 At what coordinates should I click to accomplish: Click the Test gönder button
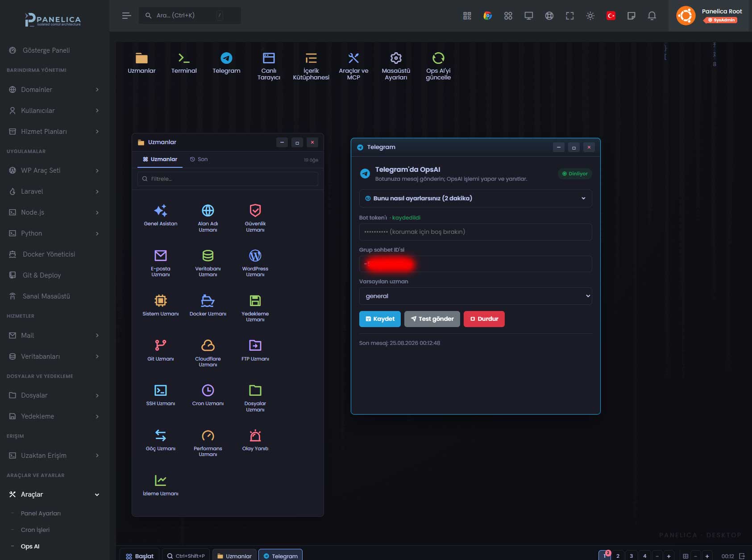click(x=432, y=319)
